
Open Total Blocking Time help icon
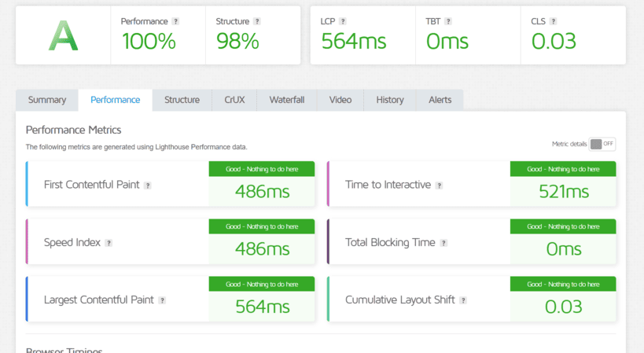coord(443,243)
